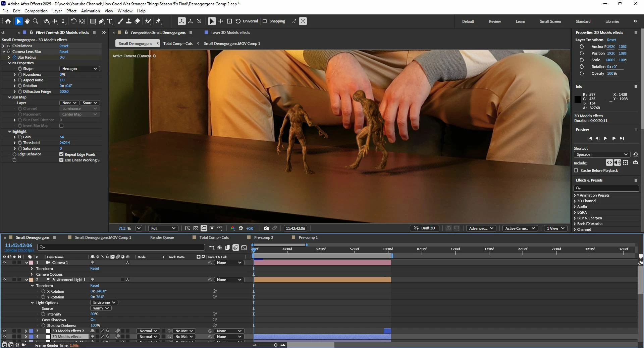Open the Full resolution dropdown
Image resolution: width=644 pixels, height=348 pixels.
click(x=163, y=228)
